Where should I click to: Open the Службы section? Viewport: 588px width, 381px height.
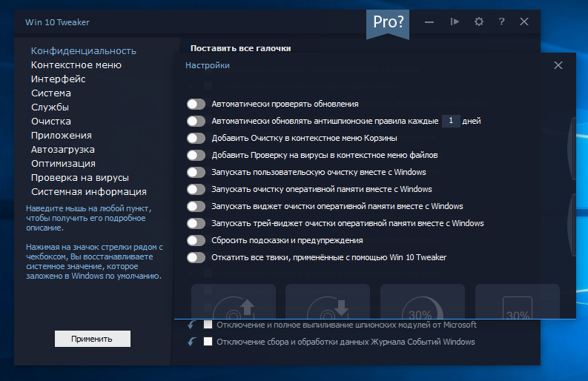click(x=50, y=107)
